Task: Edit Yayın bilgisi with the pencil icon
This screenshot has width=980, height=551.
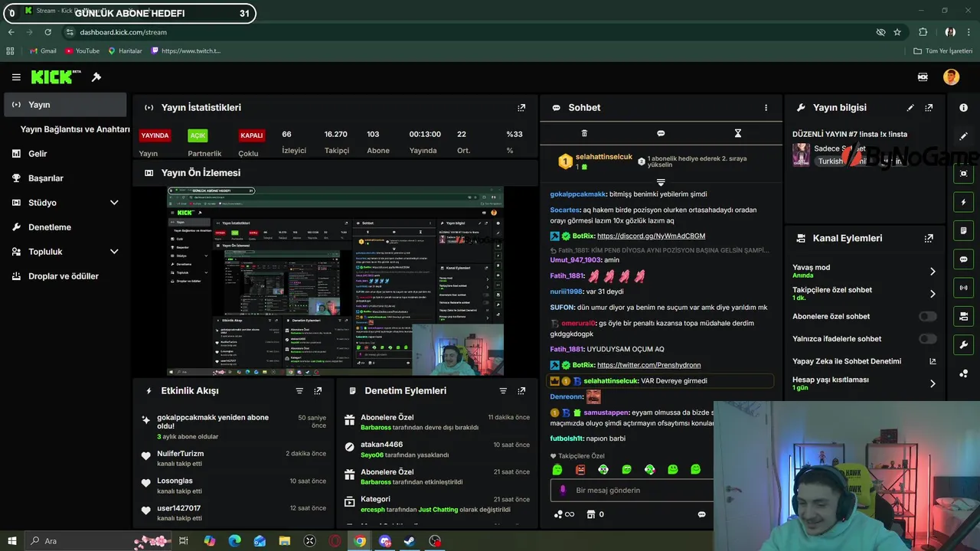Action: [910, 108]
